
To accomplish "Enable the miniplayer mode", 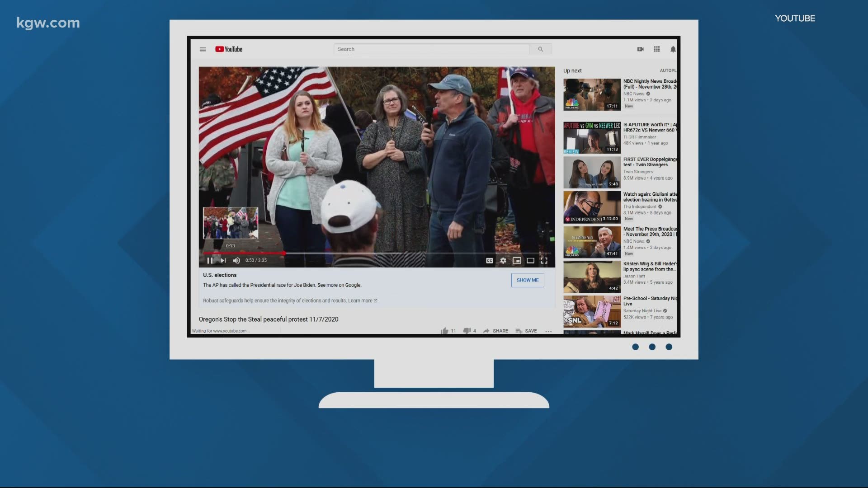I will click(517, 261).
